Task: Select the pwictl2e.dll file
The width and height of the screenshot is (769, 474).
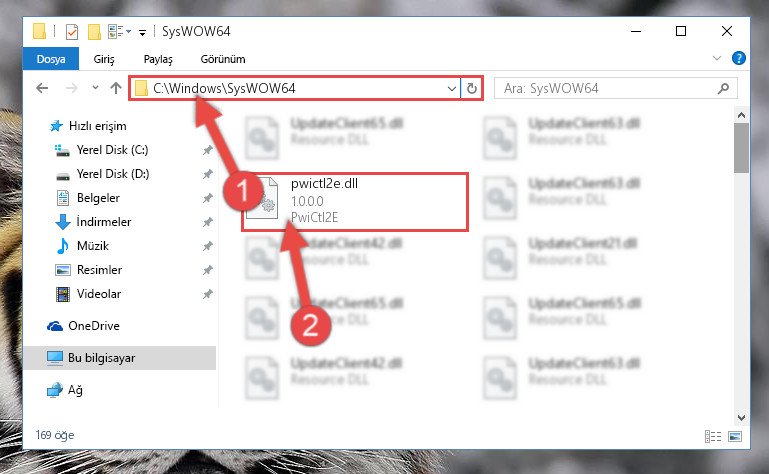Action: point(355,202)
